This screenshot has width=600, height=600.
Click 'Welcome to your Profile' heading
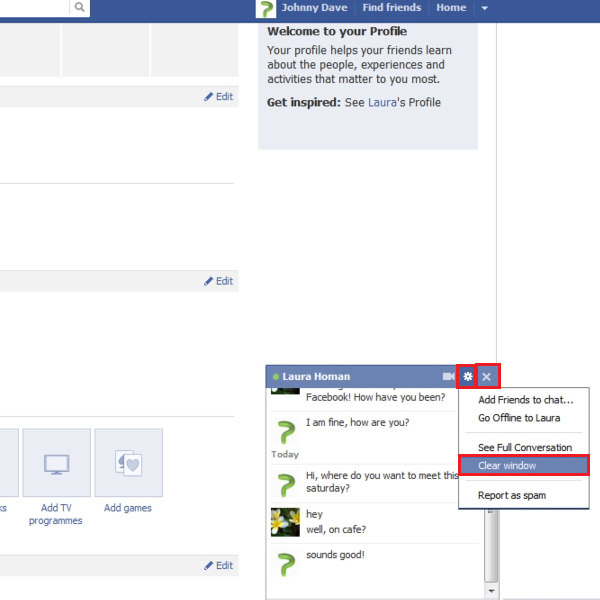337,31
